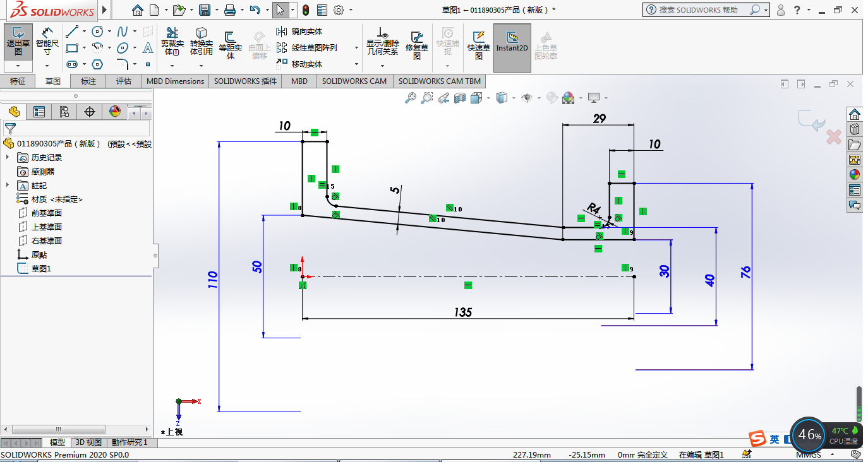The width and height of the screenshot is (868, 462).
Task: Select the Ellipse sketch tool
Action: pyautogui.click(x=123, y=47)
